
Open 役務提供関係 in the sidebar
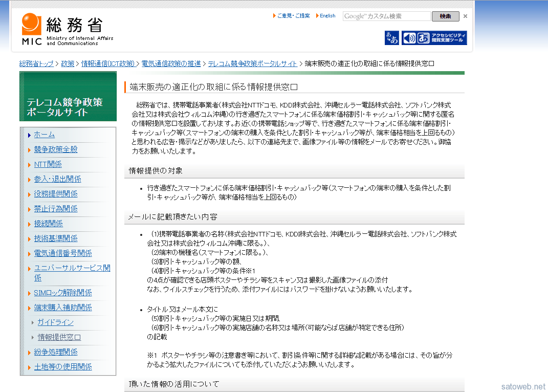click(56, 194)
